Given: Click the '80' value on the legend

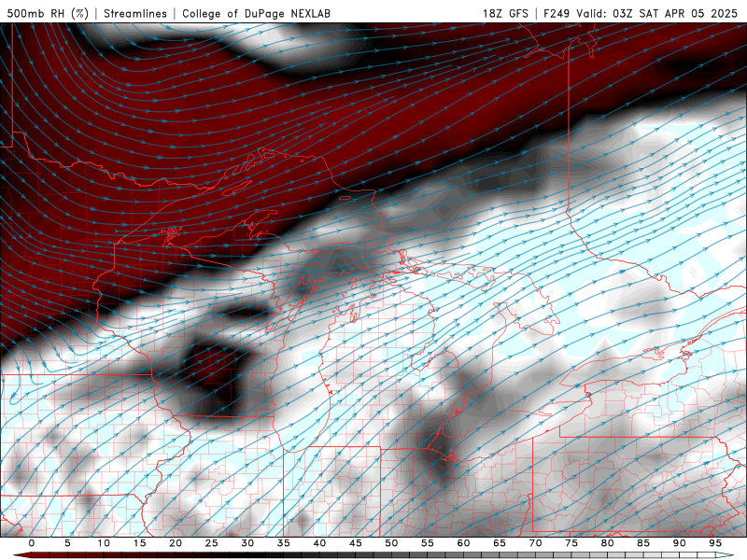Looking at the screenshot, I should coord(608,543).
